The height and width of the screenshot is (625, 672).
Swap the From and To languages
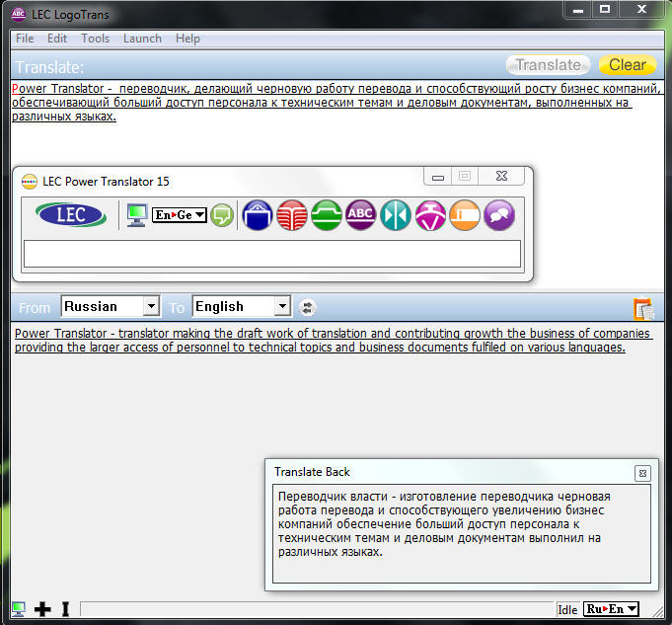coord(307,307)
